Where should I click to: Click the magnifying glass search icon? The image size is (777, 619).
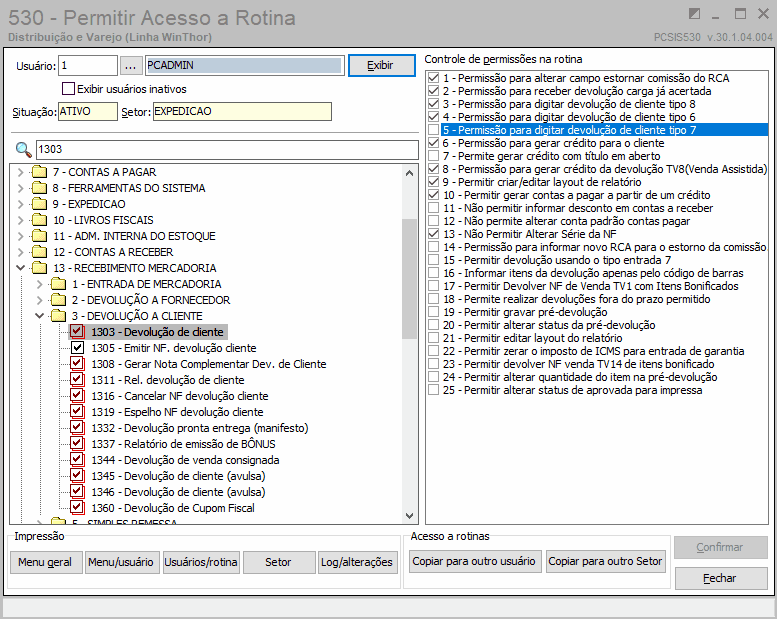pos(23,149)
